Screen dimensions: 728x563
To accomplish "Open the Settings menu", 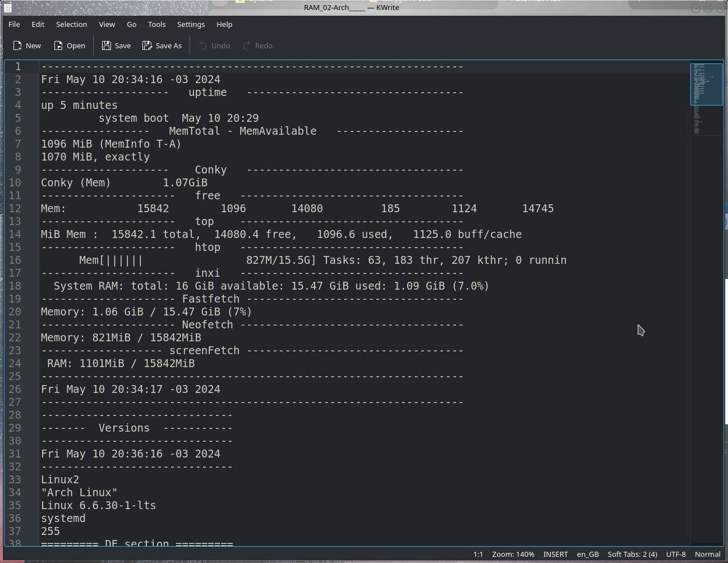I will (191, 24).
